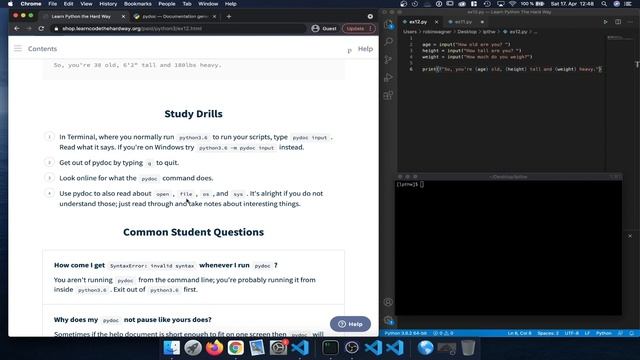Viewport: 640px width, 360px height.
Task: Open the Chrome menu in menu bar
Action: point(31,4)
